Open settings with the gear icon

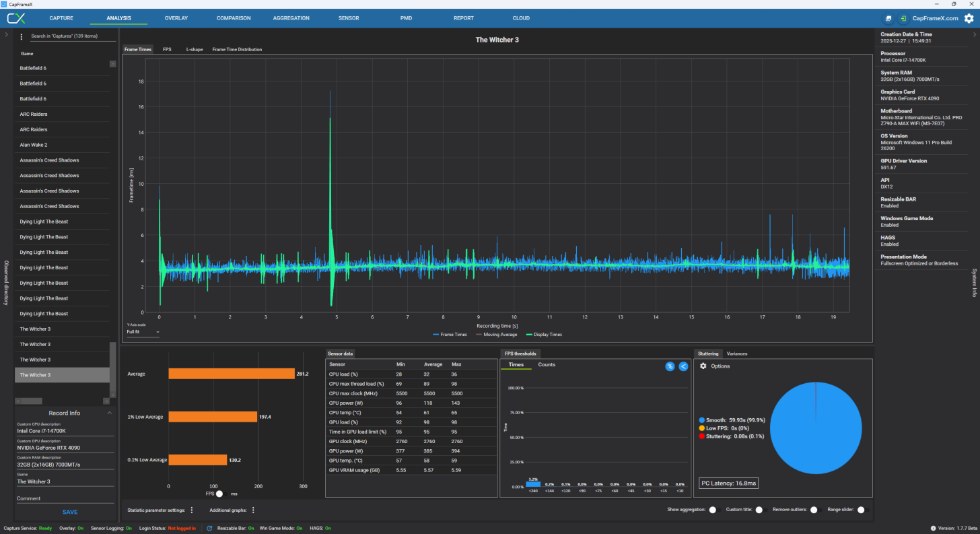click(969, 18)
